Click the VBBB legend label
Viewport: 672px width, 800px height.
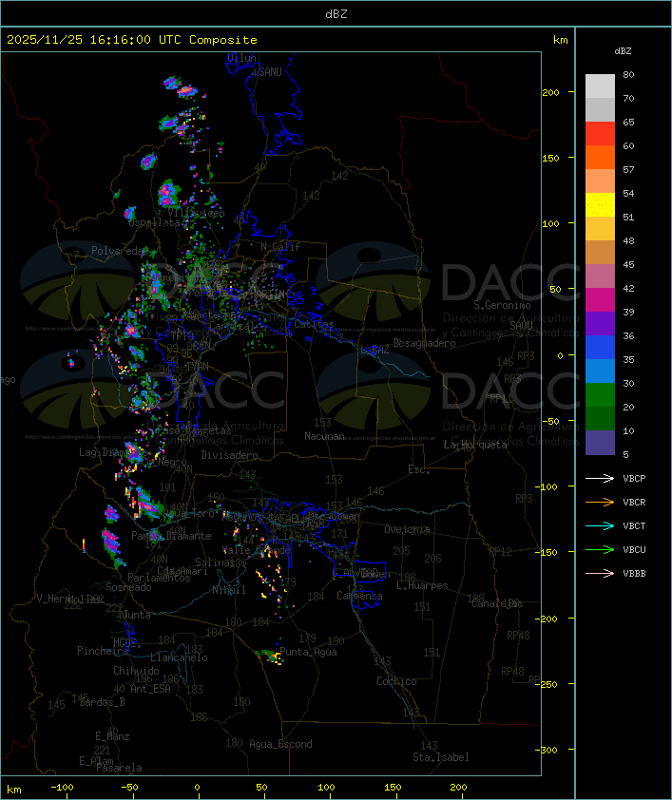634,574
